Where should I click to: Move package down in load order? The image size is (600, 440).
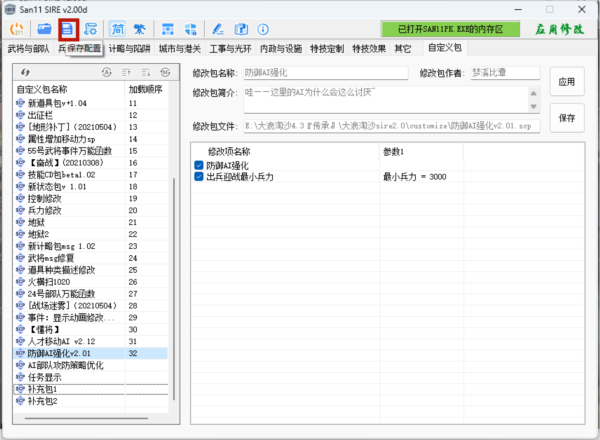[146, 72]
